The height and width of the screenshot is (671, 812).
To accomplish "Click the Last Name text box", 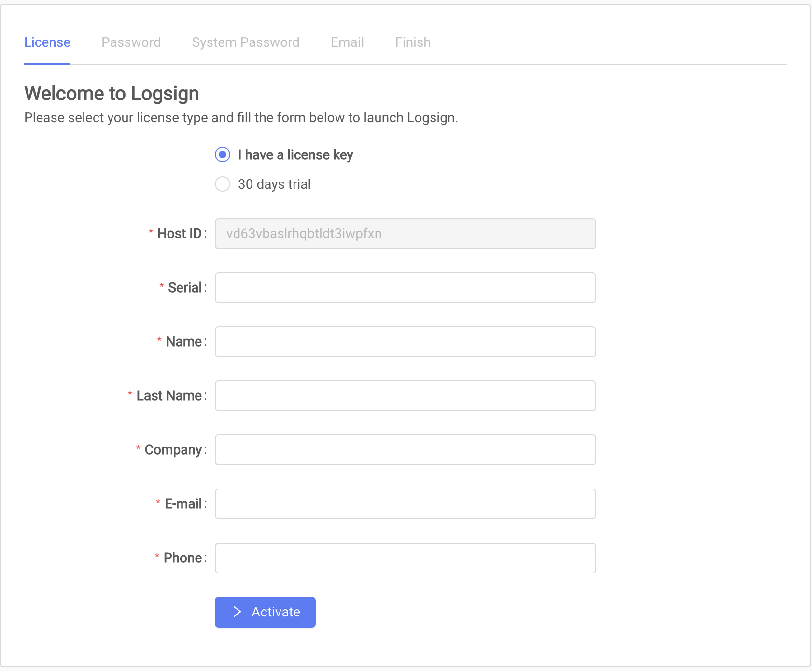I will tap(405, 395).
